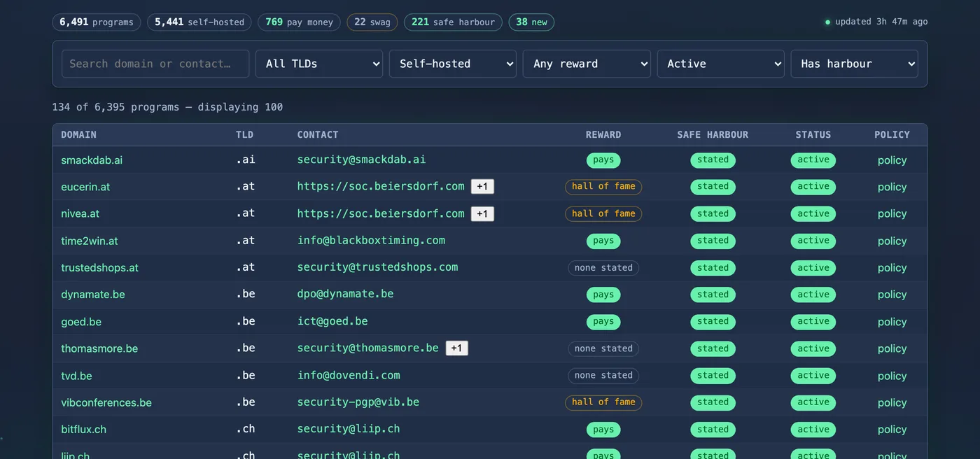Viewport: 980px width, 459px height.
Task: Expand the Has harbour dropdown
Action: 854,64
